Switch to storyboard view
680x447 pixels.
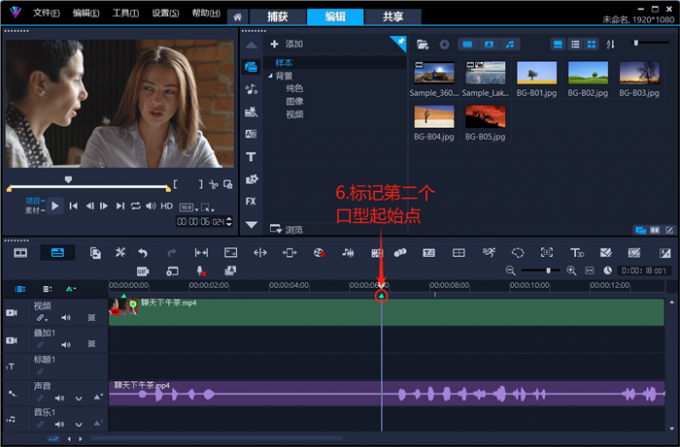click(x=20, y=253)
